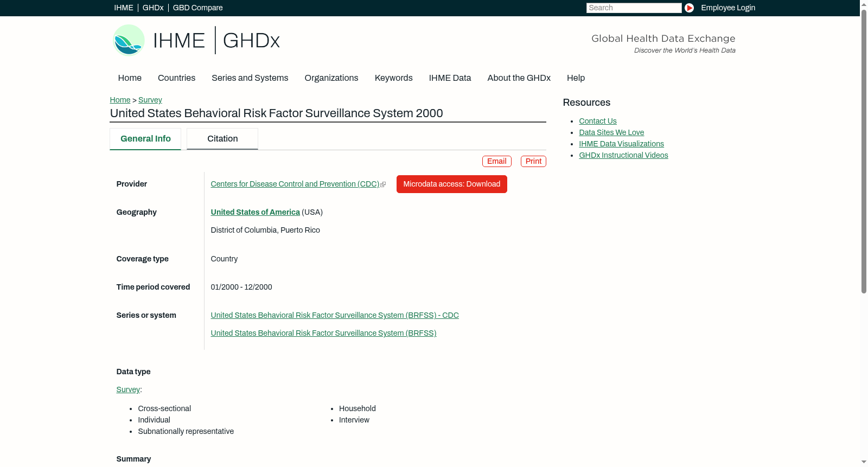Click the Home breadcrumb link
The height and width of the screenshot is (467, 868).
(120, 100)
